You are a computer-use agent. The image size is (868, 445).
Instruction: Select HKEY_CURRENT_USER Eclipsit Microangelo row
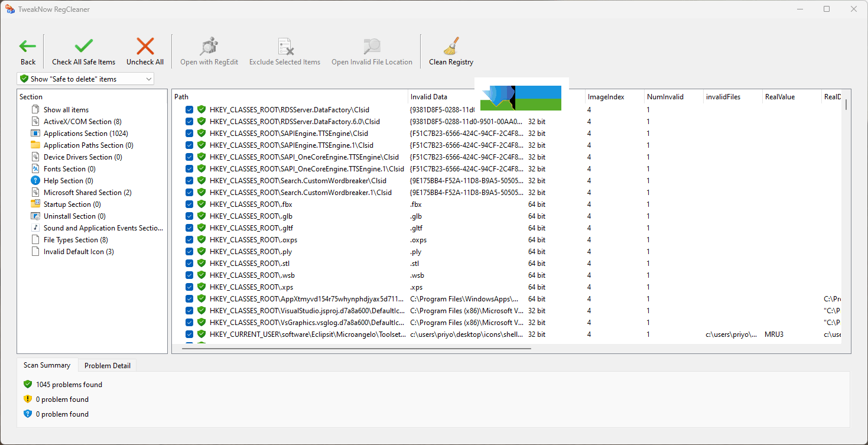tap(307, 334)
